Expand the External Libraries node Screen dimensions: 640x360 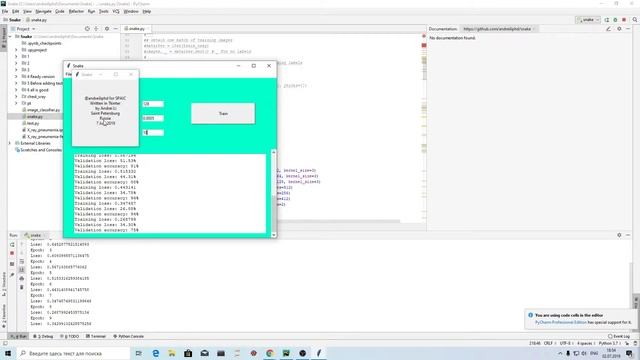(10, 143)
